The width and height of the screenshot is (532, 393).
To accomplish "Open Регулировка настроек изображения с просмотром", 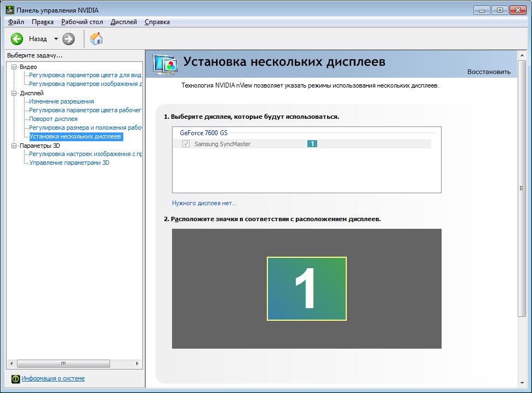I will [85, 154].
